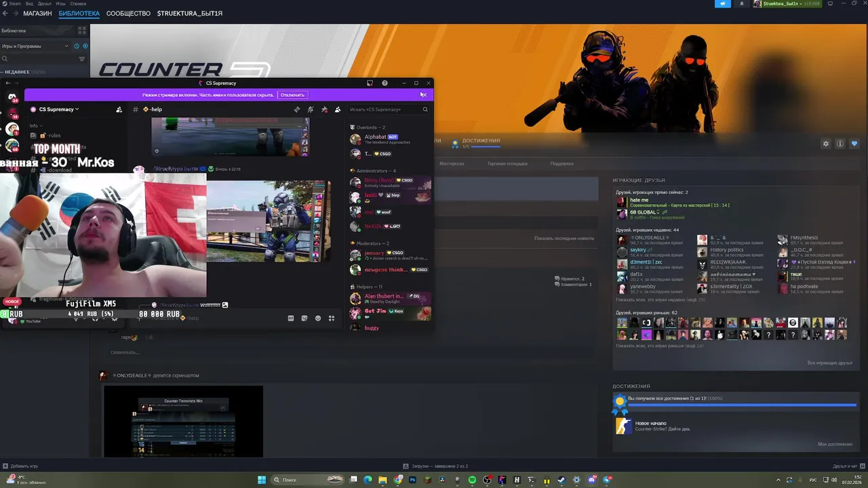This screenshot has height=488, width=868.
Task: Open member Bot Jim in Helpers
Action: [x=389, y=312]
